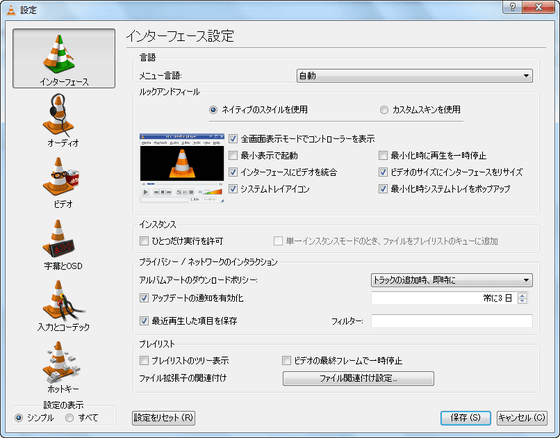The width and height of the screenshot is (560, 438).
Task: Switch settings view to すべて
Action: point(70,417)
